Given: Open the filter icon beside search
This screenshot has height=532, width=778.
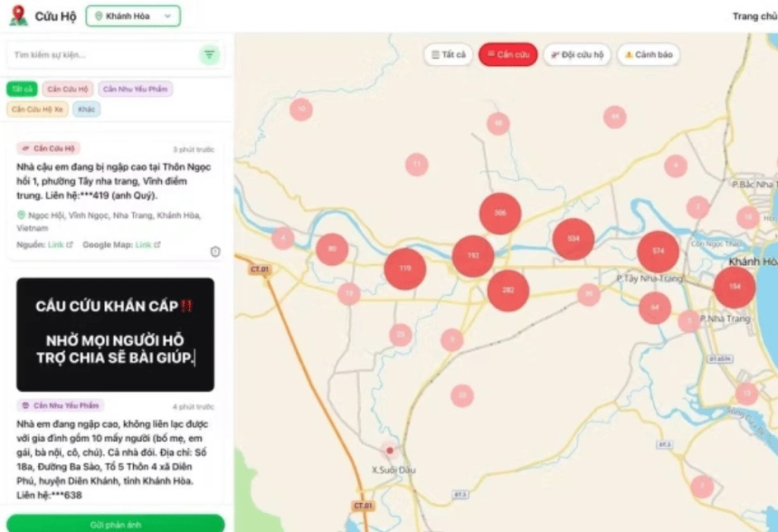Looking at the screenshot, I should click(210, 55).
